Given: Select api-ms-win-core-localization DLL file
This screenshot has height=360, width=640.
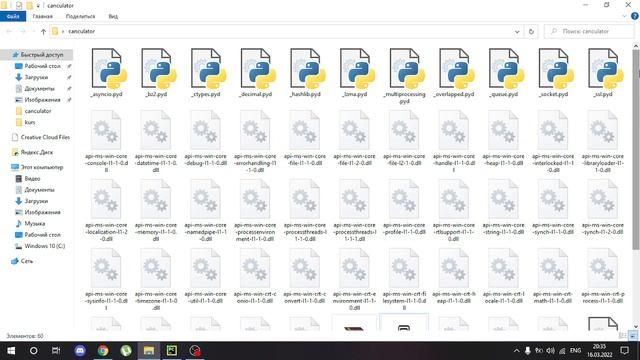Looking at the screenshot, I should click(106, 210).
